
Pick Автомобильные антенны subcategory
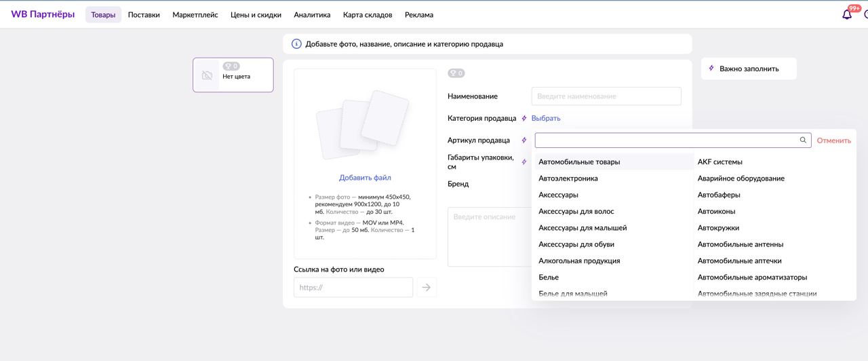741,244
